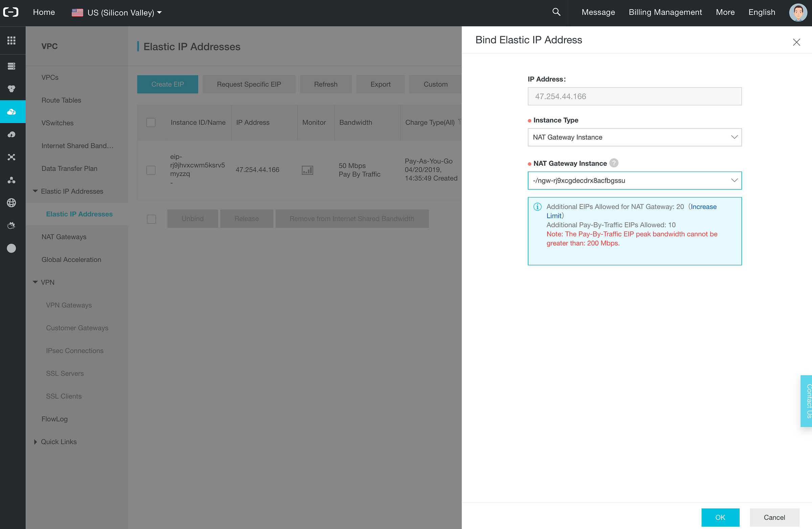
Task: Check the select-all header checkbox
Action: tap(151, 122)
